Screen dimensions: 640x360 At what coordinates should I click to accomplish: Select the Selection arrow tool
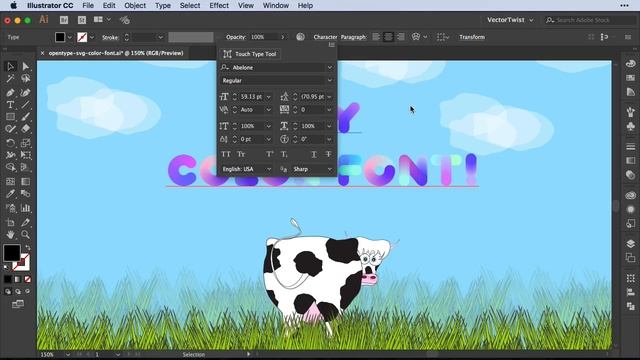pos(11,66)
